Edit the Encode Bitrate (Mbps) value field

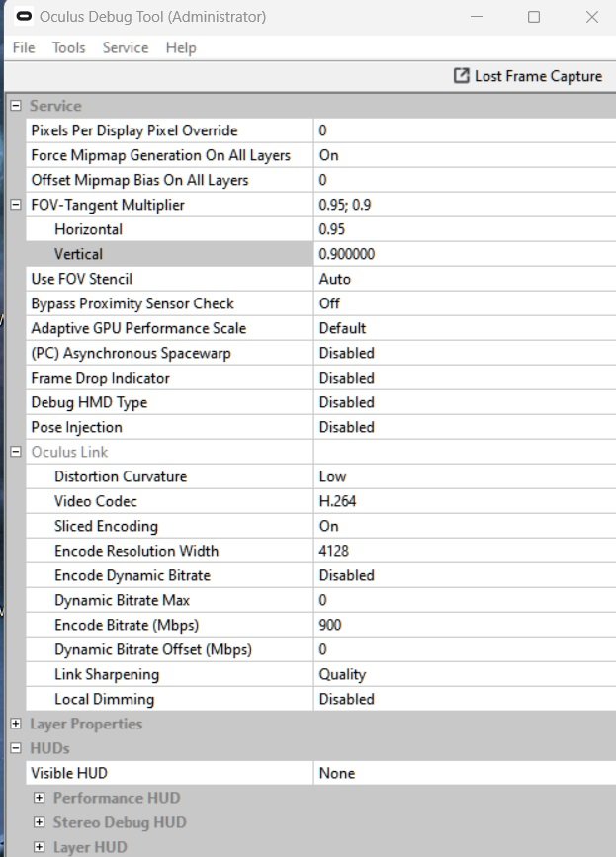[x=465, y=625]
